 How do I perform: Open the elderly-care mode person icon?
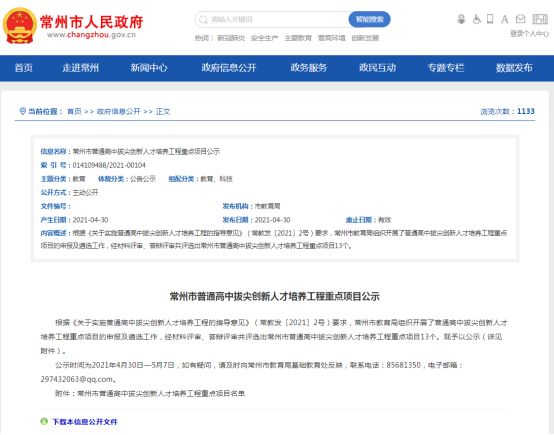pos(461,19)
